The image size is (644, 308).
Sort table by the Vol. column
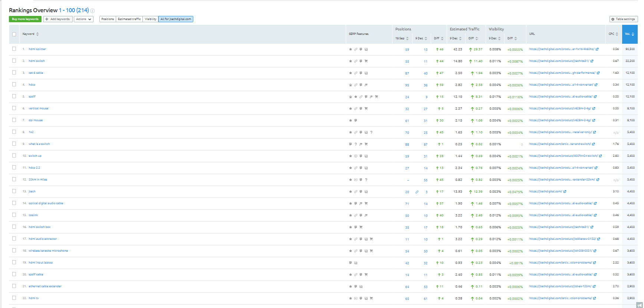coord(629,34)
